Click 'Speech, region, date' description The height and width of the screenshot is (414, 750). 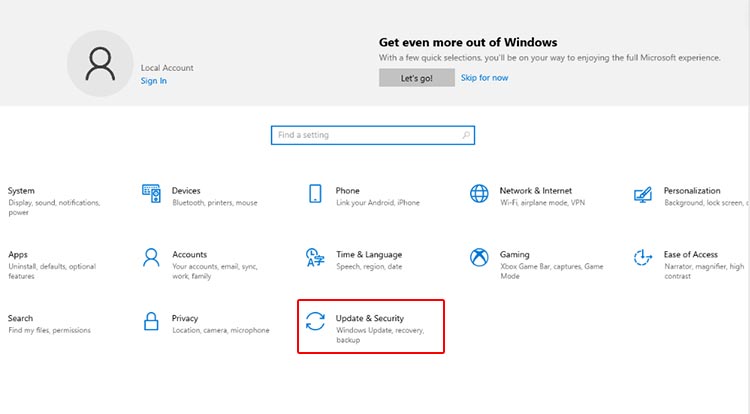(369, 266)
